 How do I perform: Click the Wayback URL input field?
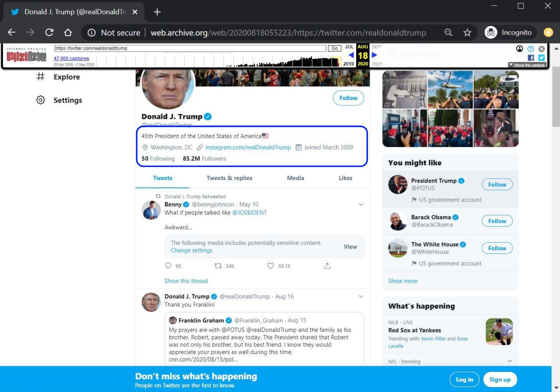(x=190, y=48)
